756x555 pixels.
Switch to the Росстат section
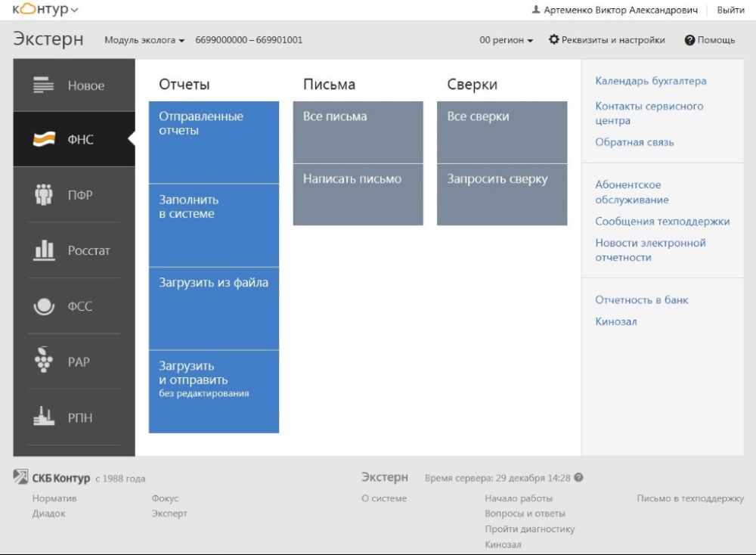[74, 250]
